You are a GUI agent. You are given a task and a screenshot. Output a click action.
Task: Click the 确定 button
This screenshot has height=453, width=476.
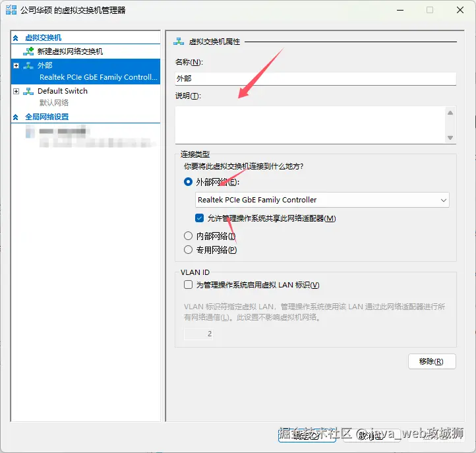[x=307, y=435]
